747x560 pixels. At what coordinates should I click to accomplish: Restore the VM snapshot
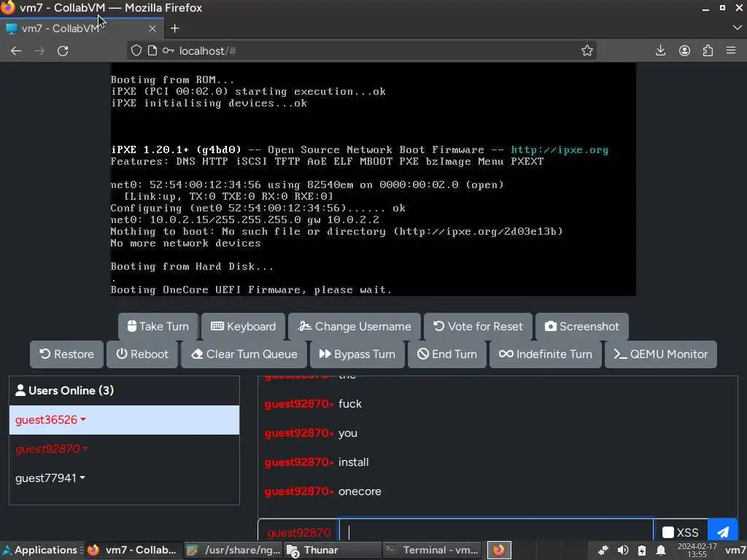(66, 354)
